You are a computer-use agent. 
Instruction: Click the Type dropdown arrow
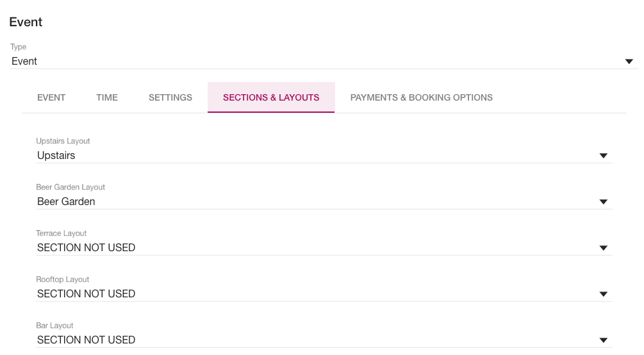(629, 62)
